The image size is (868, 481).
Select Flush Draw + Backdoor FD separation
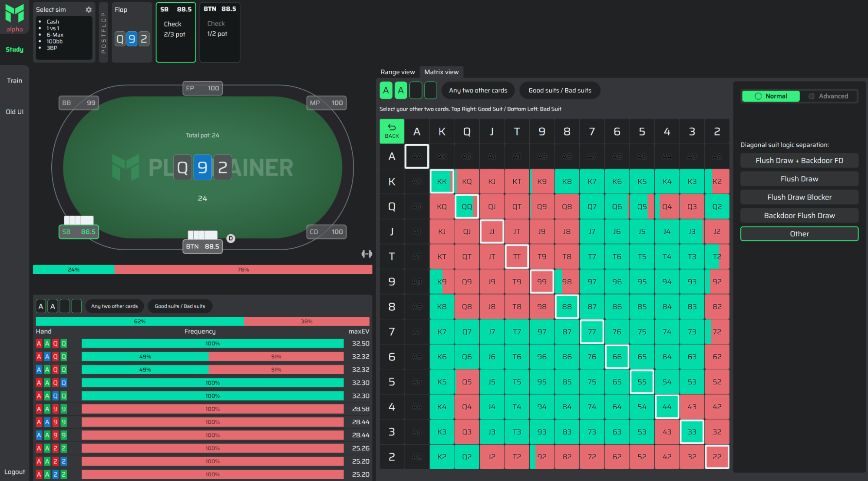[799, 160]
